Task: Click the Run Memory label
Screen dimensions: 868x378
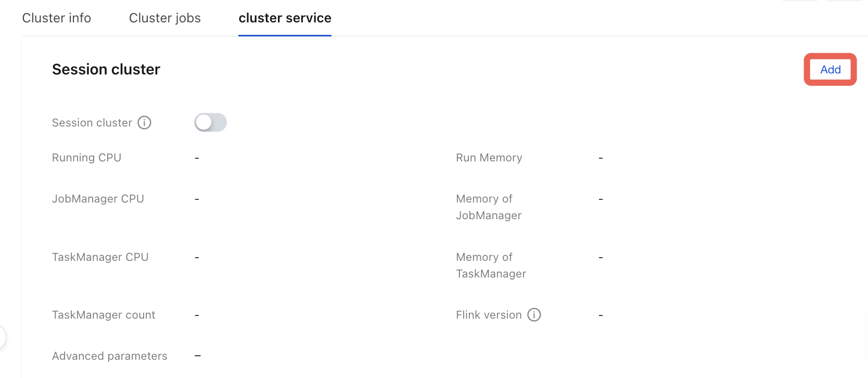Action: pyautogui.click(x=489, y=158)
